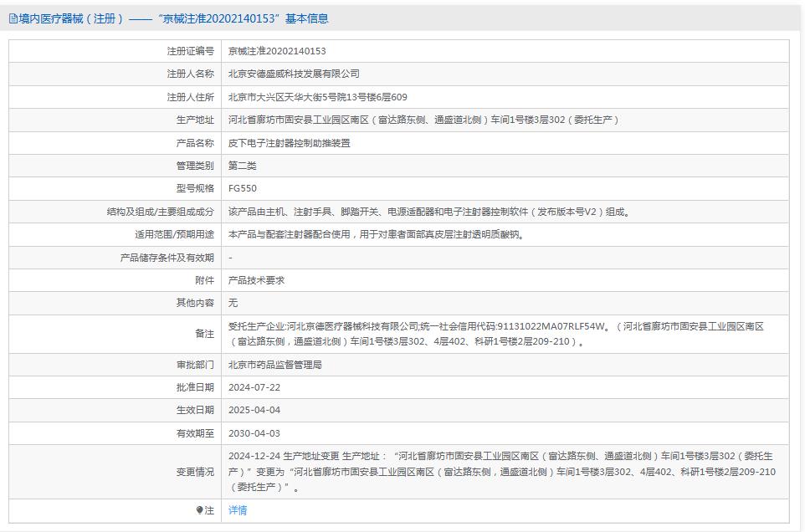Click the 生产地址 label
Screen dimensions: 805x532
[x=195, y=120]
